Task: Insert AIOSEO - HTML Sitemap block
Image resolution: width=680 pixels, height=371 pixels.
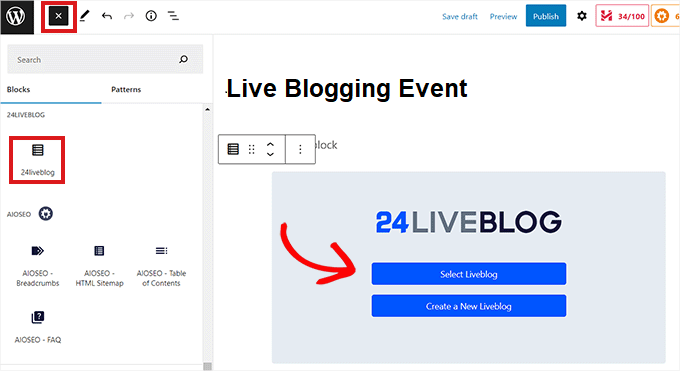Action: click(99, 266)
